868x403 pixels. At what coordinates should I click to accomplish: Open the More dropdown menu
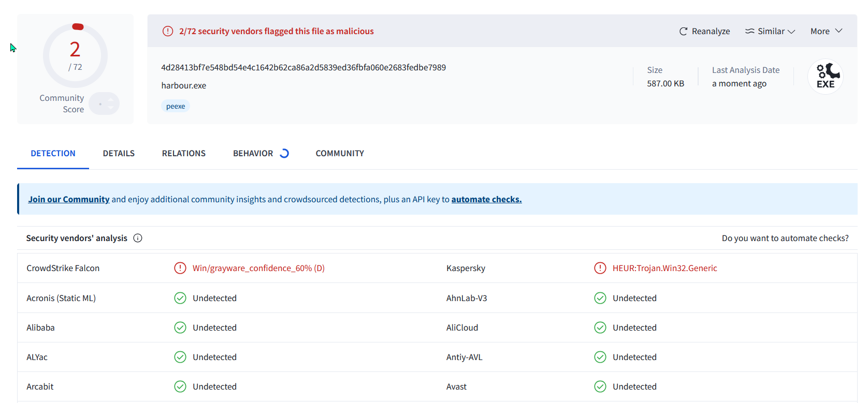826,31
